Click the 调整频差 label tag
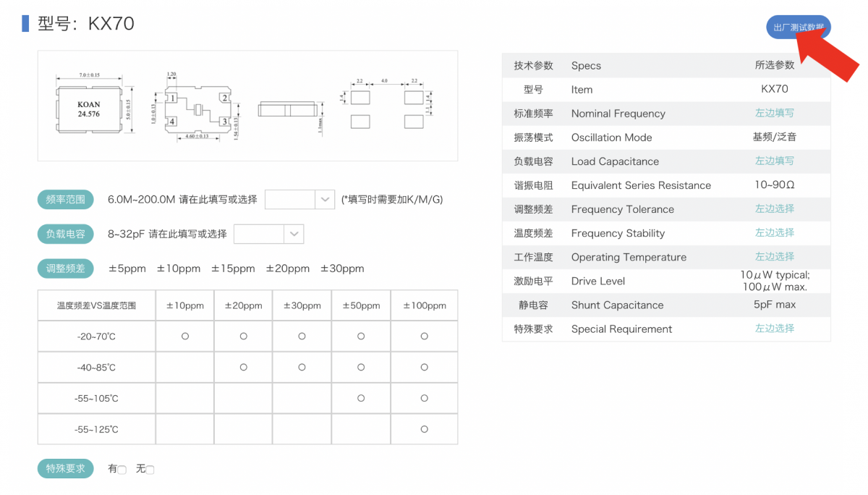 pos(66,268)
